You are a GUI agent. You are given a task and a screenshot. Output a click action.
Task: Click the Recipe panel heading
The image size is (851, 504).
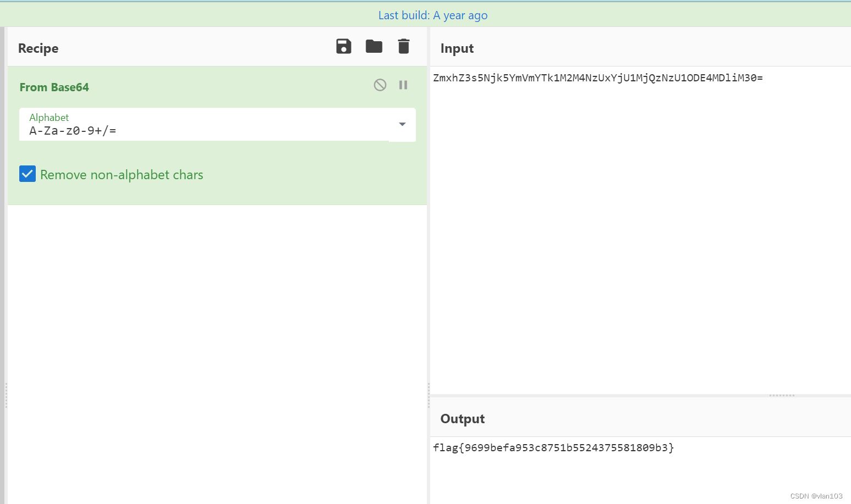39,48
